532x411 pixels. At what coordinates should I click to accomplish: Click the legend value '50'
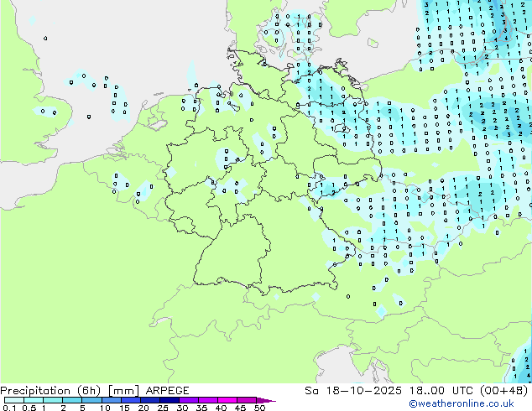tap(260, 408)
